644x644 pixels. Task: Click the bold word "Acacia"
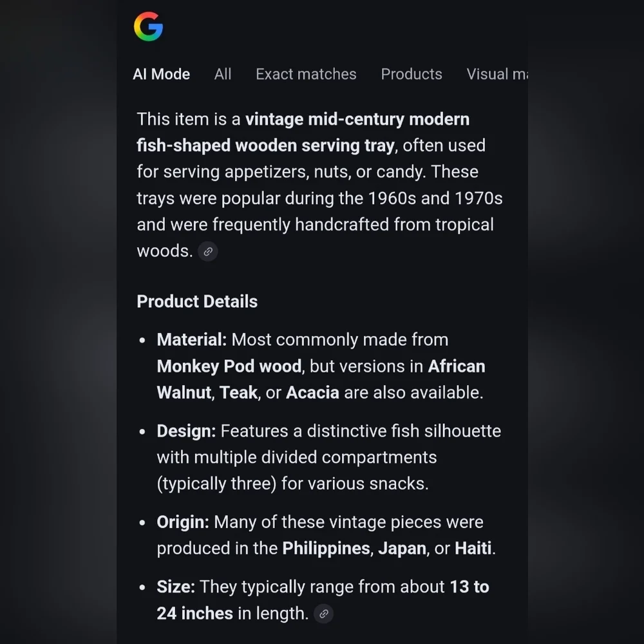pyautogui.click(x=312, y=393)
